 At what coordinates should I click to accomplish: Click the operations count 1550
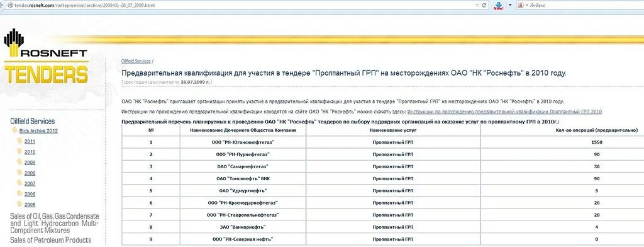(x=596, y=142)
